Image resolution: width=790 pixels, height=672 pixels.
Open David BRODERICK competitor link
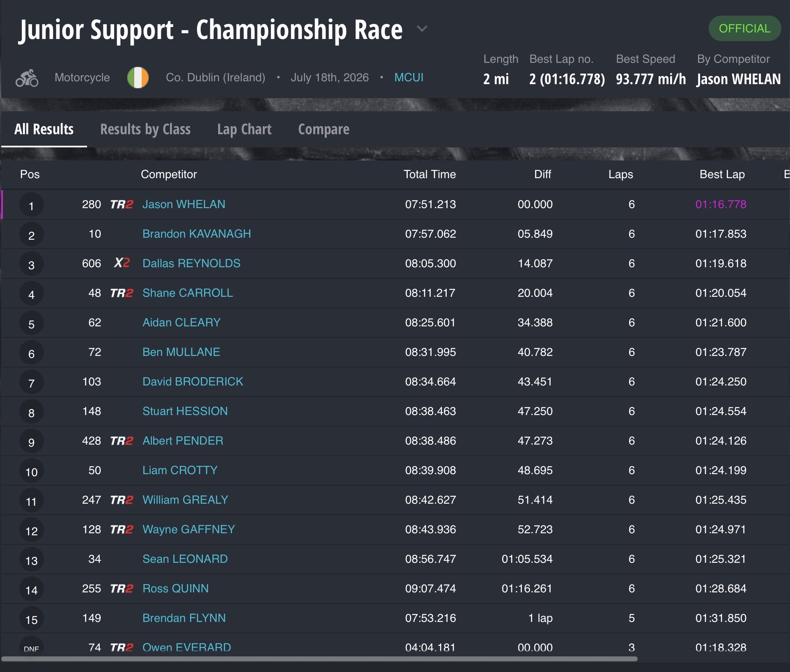coord(193,382)
